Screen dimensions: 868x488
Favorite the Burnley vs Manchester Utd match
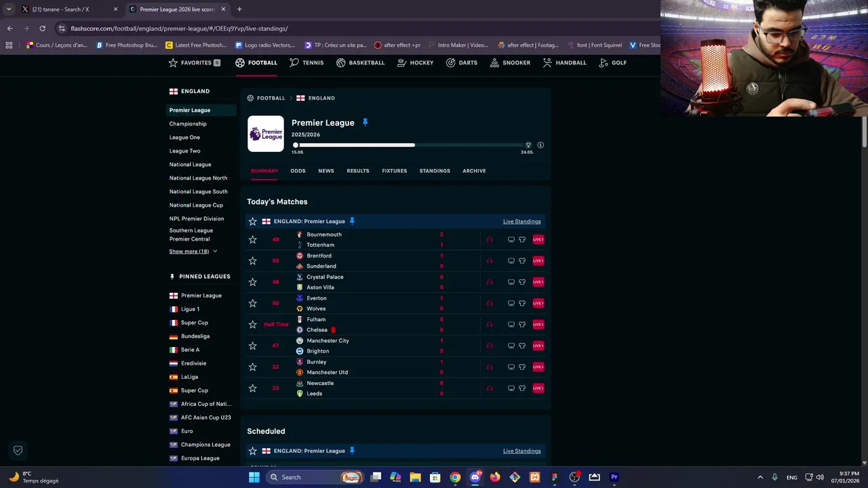coord(253,367)
